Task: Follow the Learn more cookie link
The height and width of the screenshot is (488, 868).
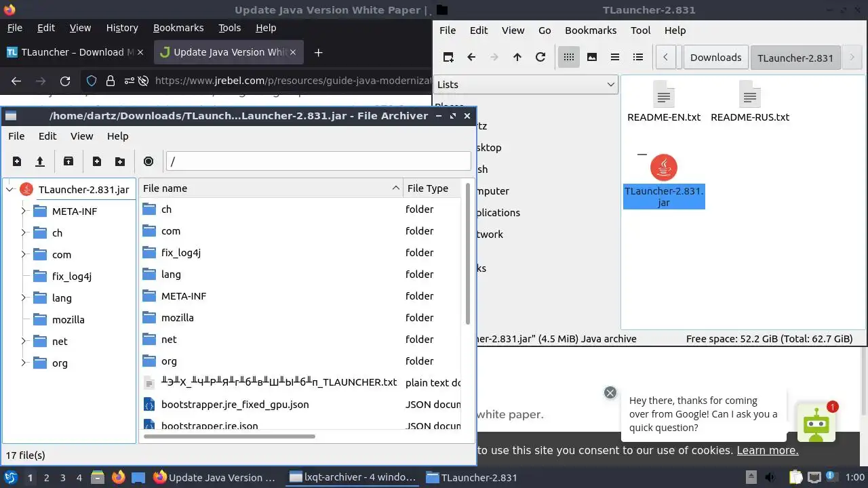Action: click(768, 451)
